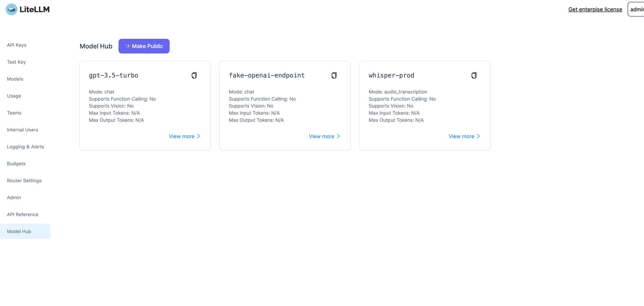The width and height of the screenshot is (644, 306).
Task: Open Router Settings
Action: tap(24, 181)
